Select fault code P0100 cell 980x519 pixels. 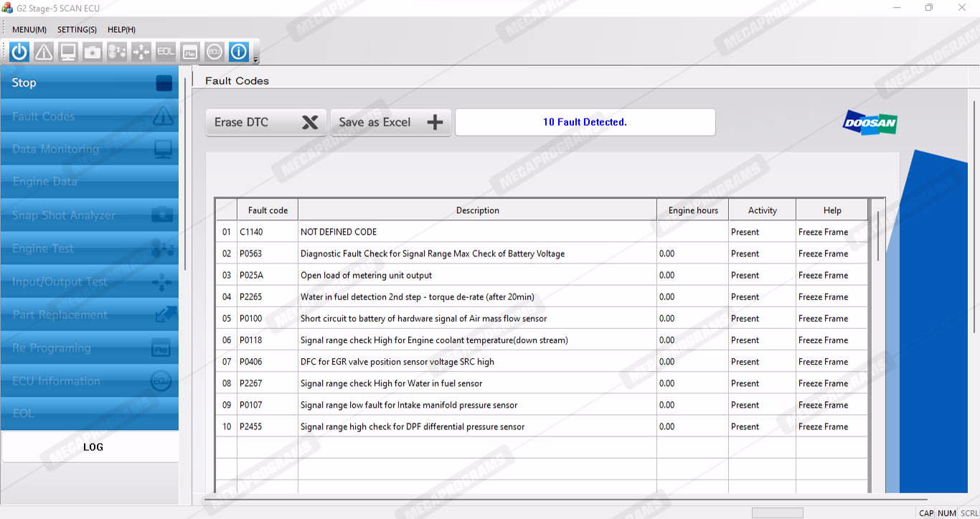[268, 318]
